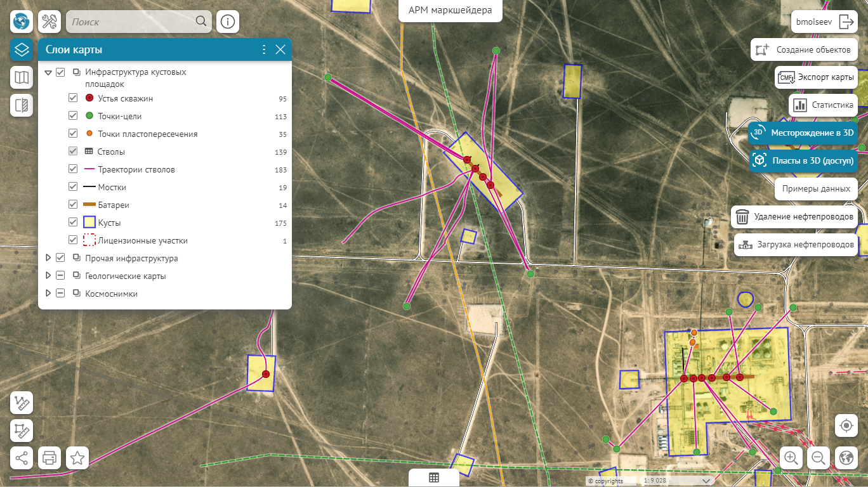Viewport: 868px width, 487px height.
Task: Collapse Инфраструктура кустовых площадок group
Action: point(48,72)
